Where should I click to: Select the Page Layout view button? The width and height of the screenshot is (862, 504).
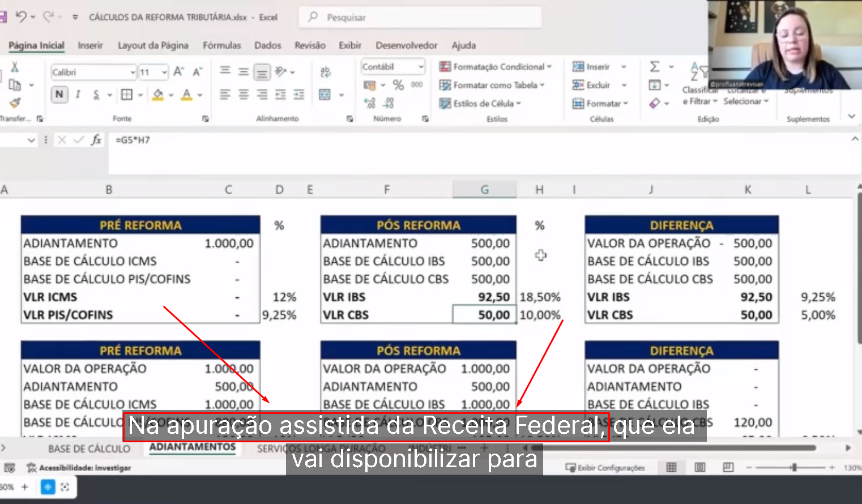click(x=700, y=467)
